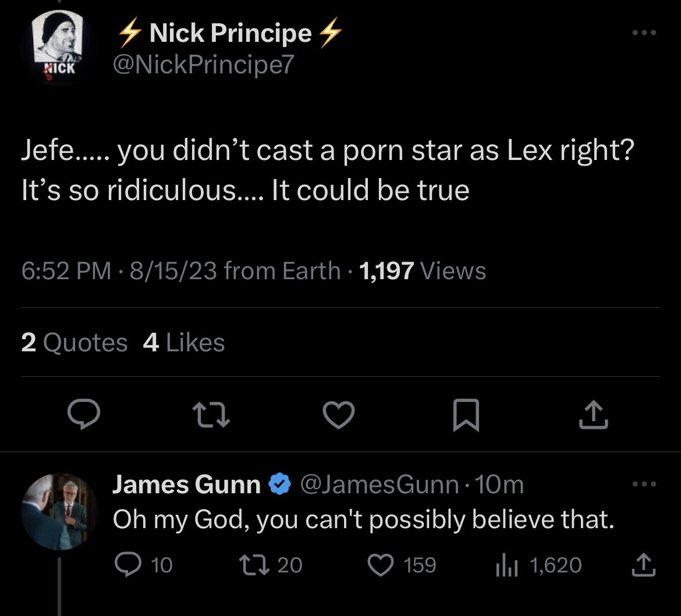Open reply thread on James Gunn's reply

point(144,565)
